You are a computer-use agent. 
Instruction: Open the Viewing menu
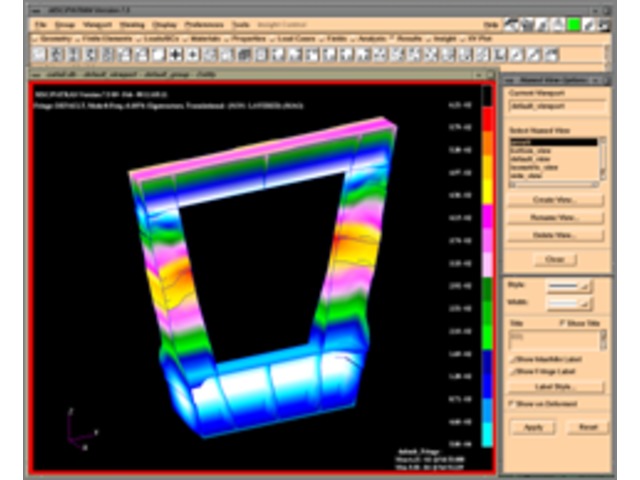(132, 25)
